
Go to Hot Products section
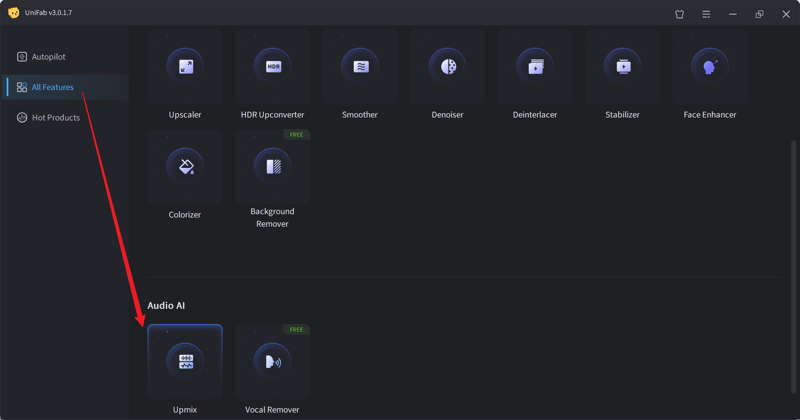tap(55, 118)
